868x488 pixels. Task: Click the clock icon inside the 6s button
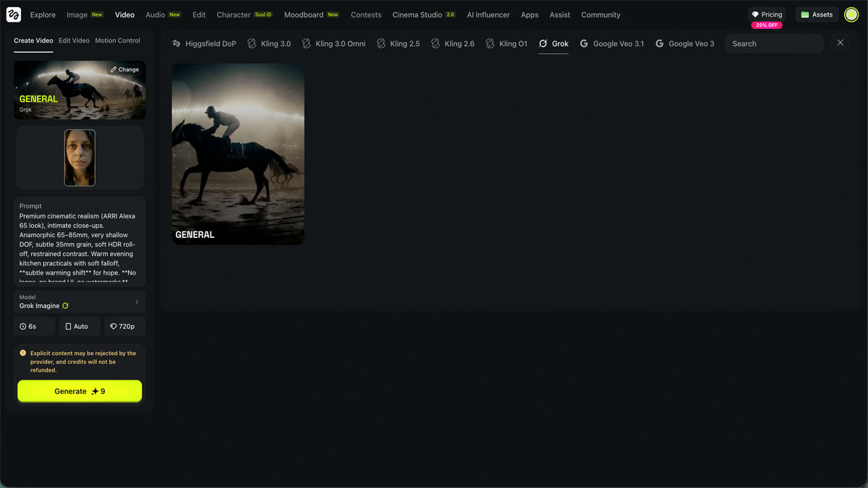coord(22,326)
